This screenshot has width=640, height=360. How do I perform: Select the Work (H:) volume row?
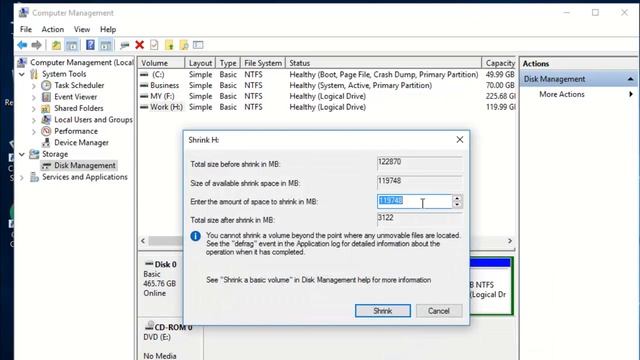tap(327, 107)
